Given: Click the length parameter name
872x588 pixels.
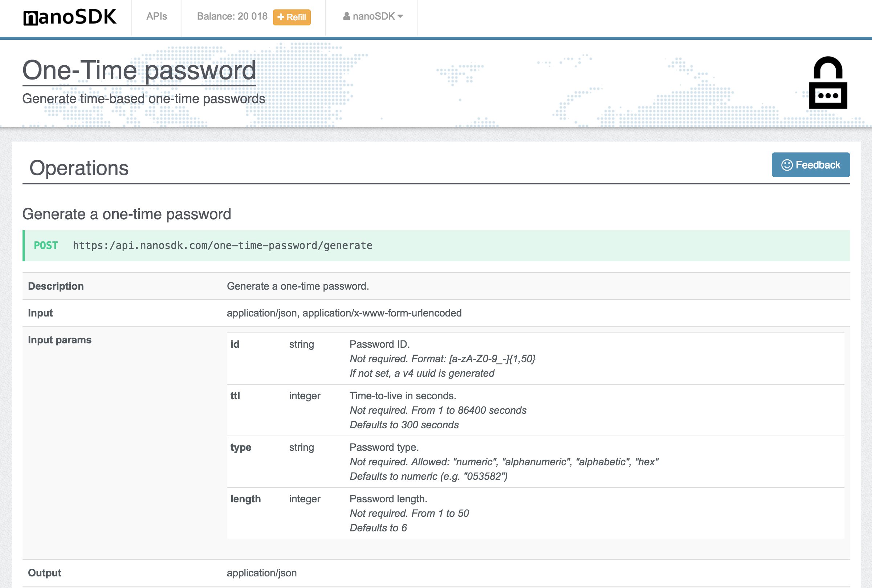Looking at the screenshot, I should pyautogui.click(x=245, y=499).
